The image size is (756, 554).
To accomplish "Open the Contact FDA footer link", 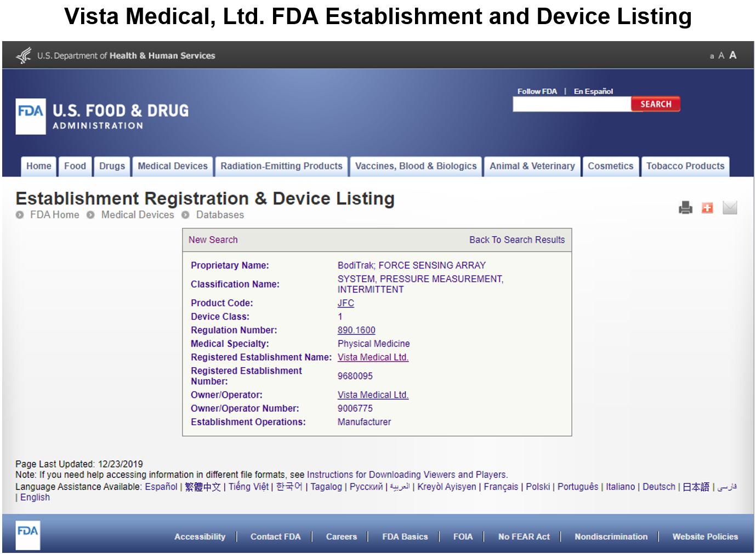I will coord(275,536).
